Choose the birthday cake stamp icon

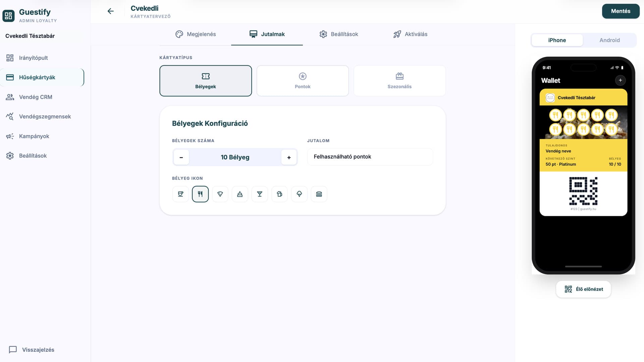pyautogui.click(x=240, y=194)
